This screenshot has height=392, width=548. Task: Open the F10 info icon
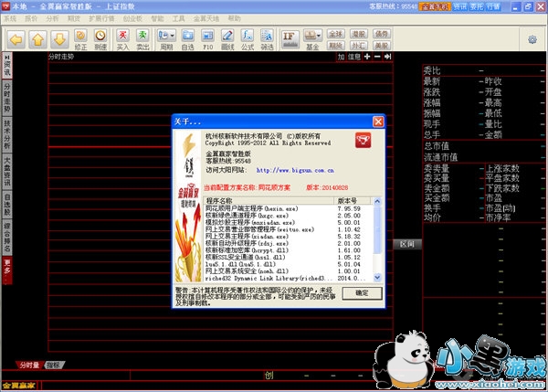207,39
